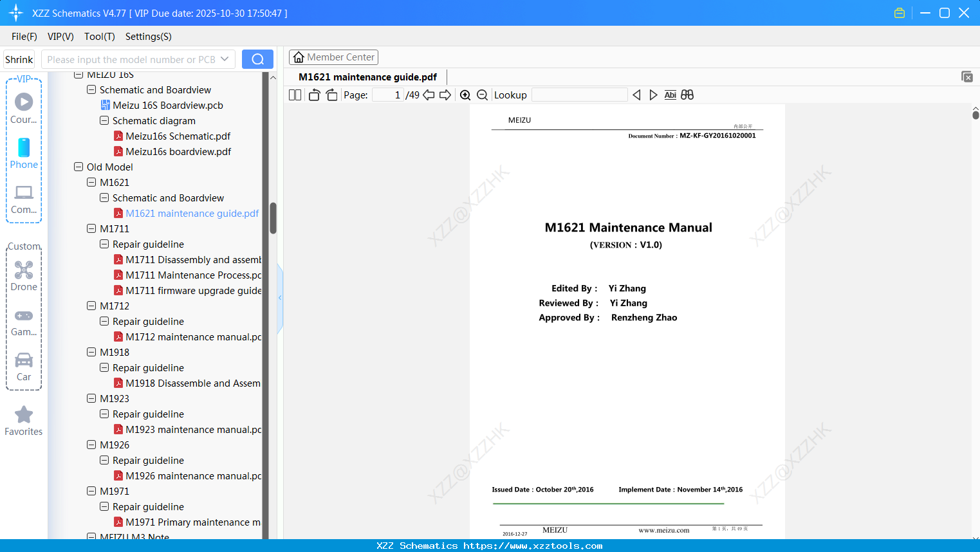Rotate the page clockwise
This screenshot has height=552, width=980.
pos(331,95)
